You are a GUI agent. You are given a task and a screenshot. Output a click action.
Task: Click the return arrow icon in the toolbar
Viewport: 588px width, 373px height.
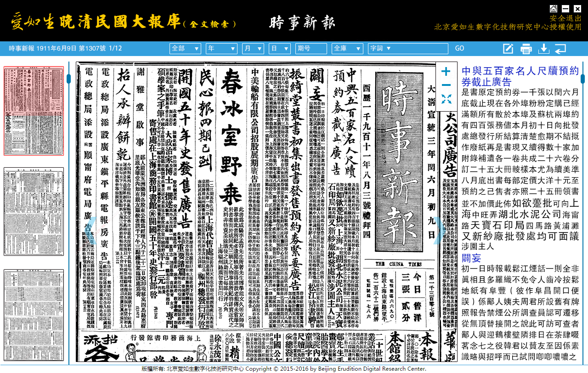coord(561,48)
